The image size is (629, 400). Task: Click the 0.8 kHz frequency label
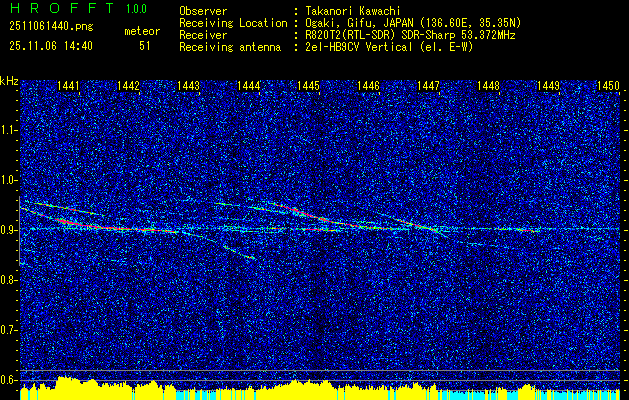(x=8, y=280)
